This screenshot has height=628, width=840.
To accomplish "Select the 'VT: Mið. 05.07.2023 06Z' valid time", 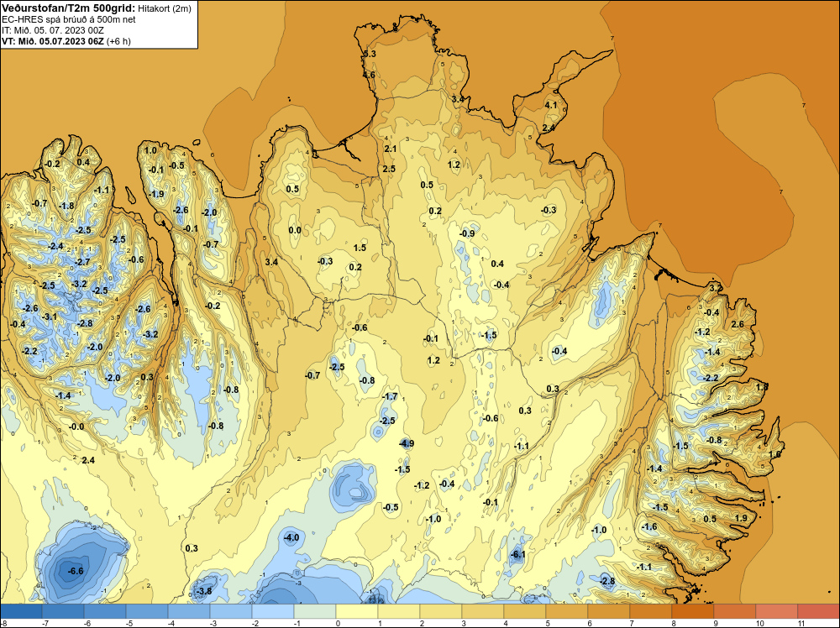I will click(x=52, y=41).
